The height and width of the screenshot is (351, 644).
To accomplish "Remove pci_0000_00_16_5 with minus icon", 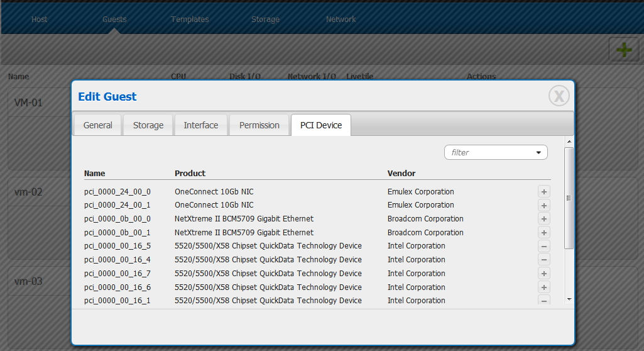I will pyautogui.click(x=544, y=247).
